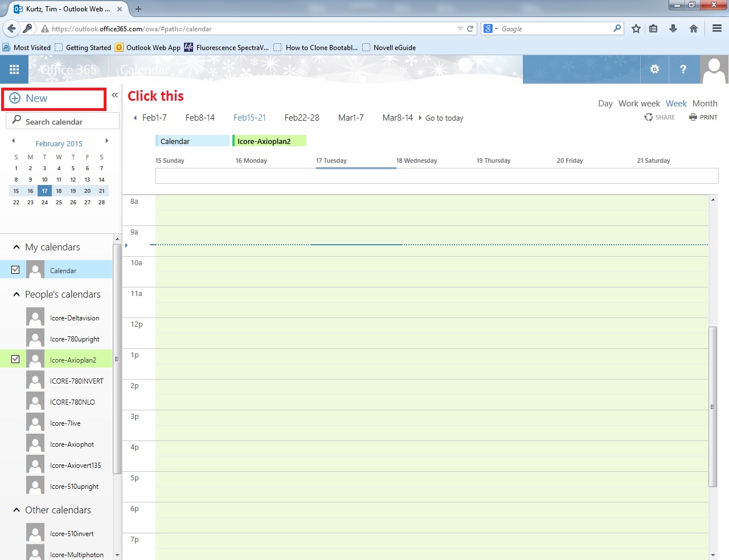Click the help question mark icon
729x560 pixels.
[683, 69]
